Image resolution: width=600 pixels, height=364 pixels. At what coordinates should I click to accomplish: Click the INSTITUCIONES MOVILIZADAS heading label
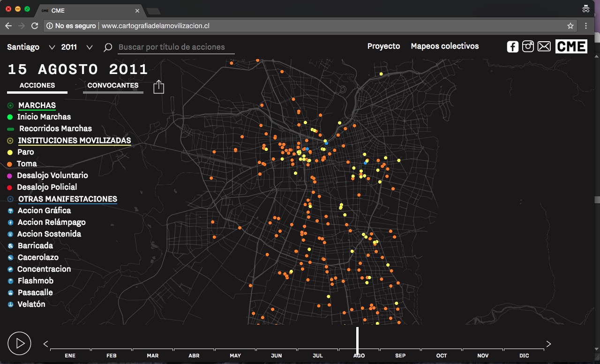(75, 141)
